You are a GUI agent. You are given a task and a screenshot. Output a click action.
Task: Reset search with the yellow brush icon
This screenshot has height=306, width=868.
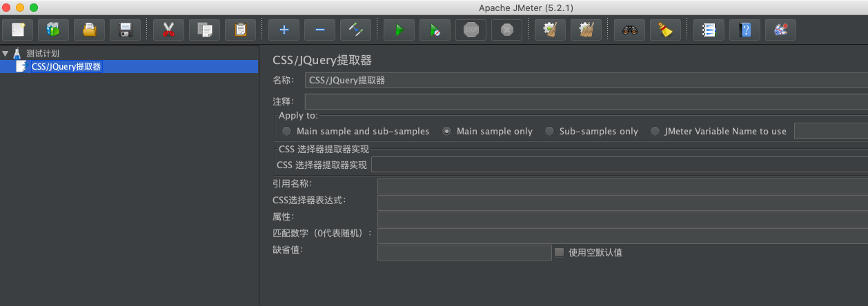[665, 30]
